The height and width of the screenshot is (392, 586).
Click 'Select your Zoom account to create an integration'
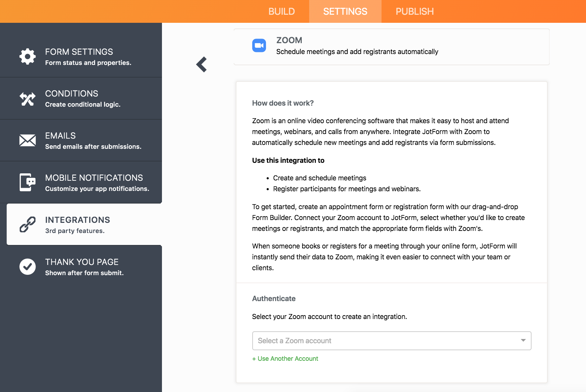coord(330,317)
